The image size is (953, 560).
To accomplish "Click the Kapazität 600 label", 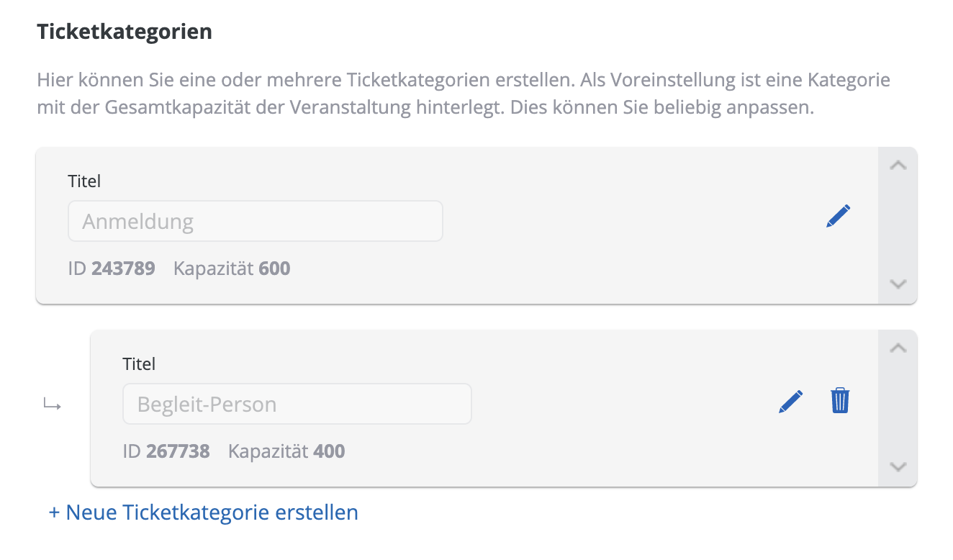I will (x=232, y=269).
